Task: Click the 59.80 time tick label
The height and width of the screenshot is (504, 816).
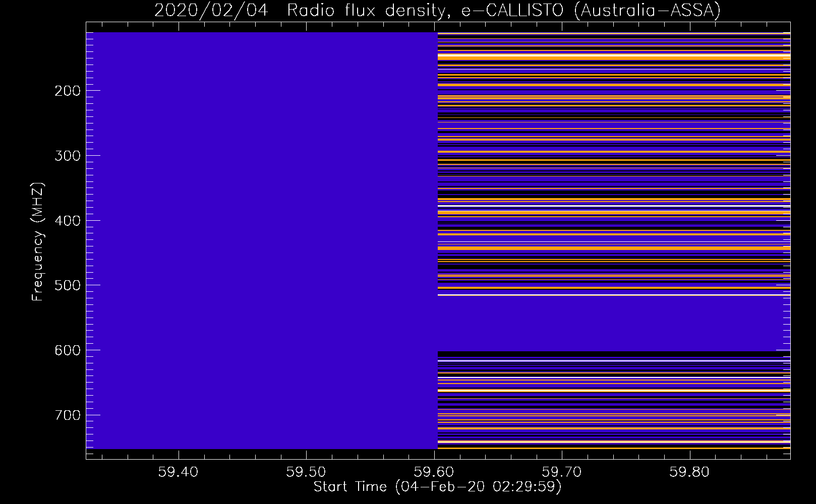Action: coord(689,472)
